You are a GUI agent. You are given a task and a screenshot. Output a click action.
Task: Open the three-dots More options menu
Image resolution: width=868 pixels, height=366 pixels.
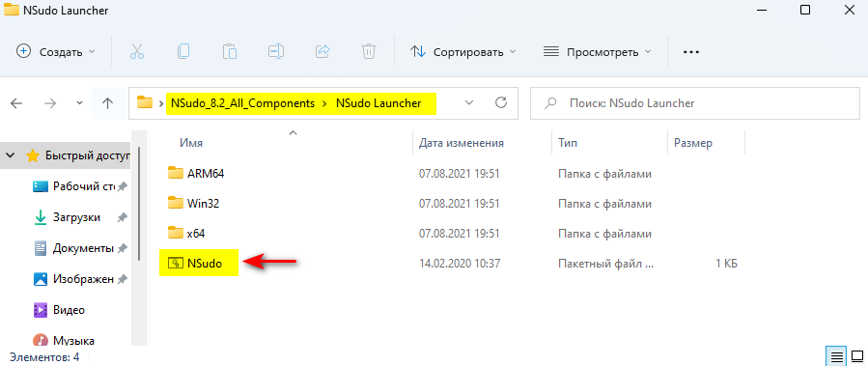coord(691,51)
